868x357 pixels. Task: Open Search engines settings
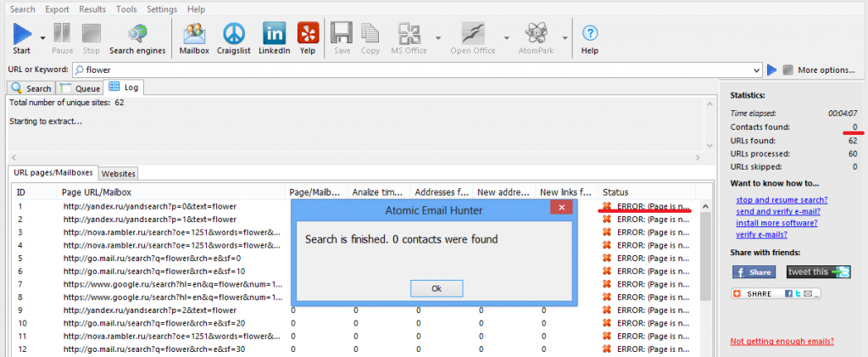(137, 39)
